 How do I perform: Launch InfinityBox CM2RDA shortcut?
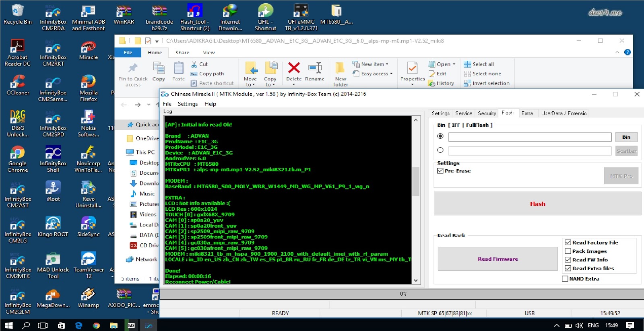[53, 18]
